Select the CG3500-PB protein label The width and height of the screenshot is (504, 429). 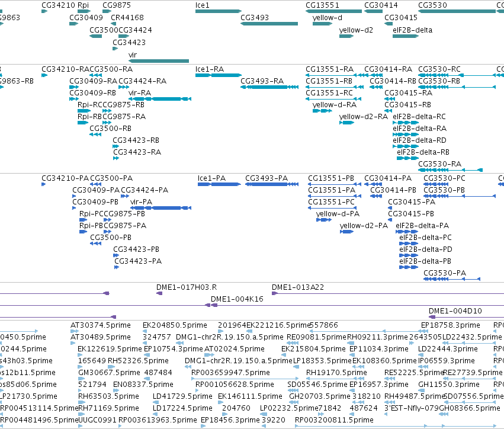[111, 238]
